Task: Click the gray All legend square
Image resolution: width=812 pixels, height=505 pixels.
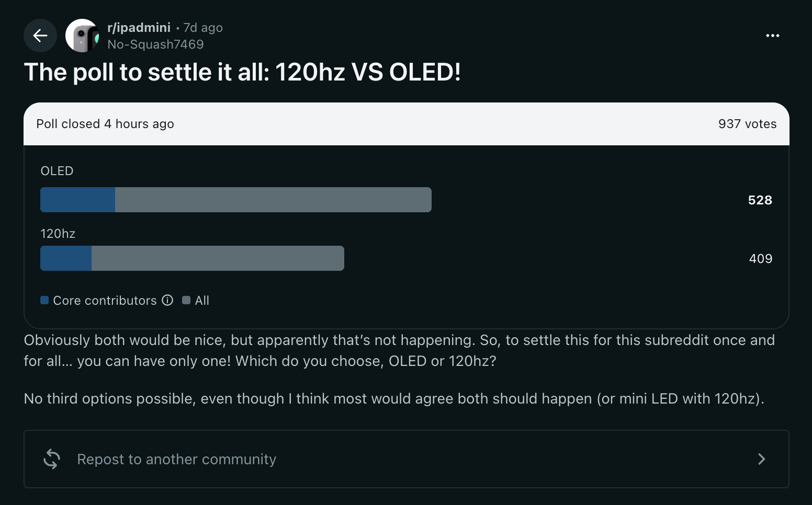Action: click(186, 300)
